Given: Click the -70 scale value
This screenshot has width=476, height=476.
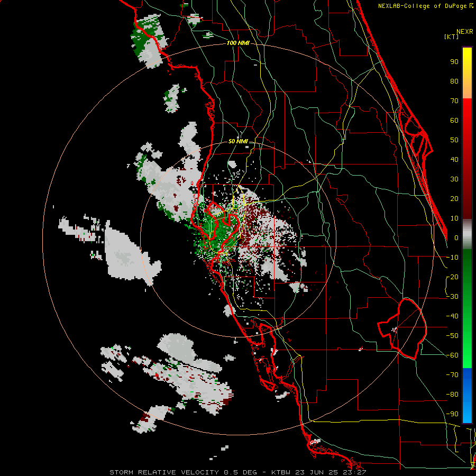Looking at the screenshot, I should click(x=453, y=375).
